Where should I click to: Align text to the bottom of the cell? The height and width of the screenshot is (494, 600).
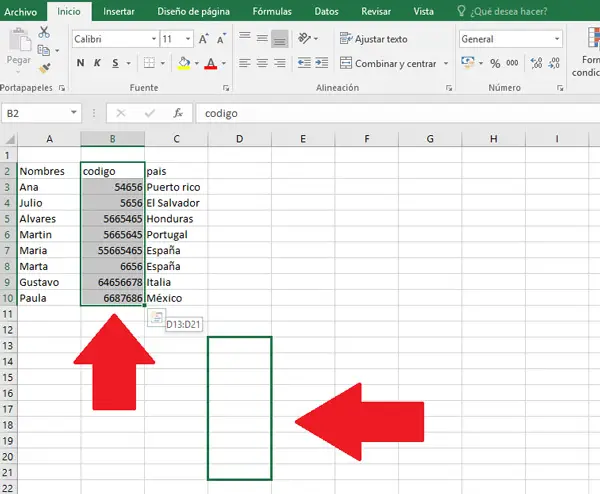point(280,39)
